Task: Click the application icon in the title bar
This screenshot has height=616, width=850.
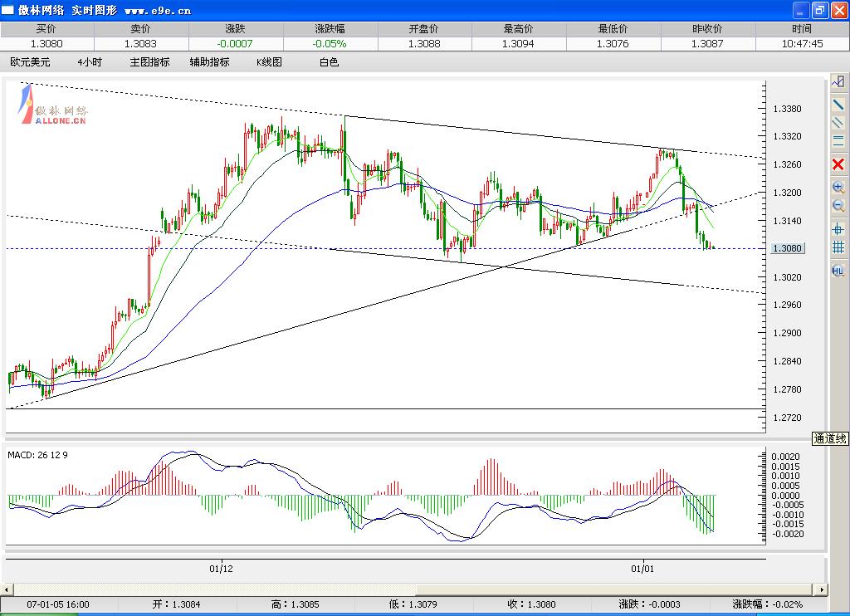Action: point(8,10)
